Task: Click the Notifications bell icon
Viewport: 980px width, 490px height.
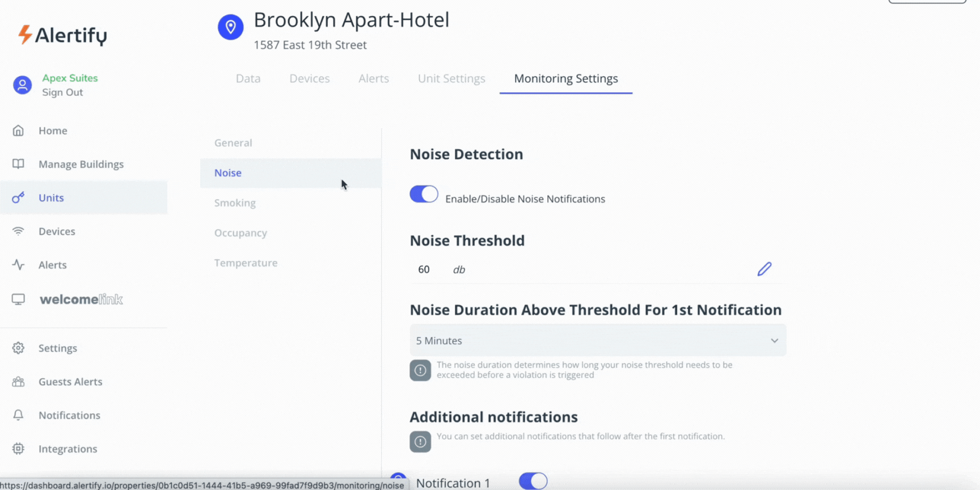Action: click(x=18, y=415)
